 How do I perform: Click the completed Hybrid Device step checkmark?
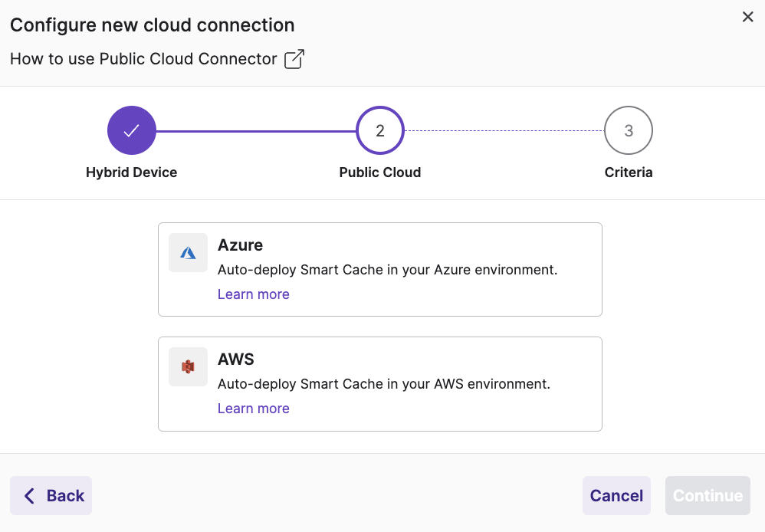tap(132, 130)
